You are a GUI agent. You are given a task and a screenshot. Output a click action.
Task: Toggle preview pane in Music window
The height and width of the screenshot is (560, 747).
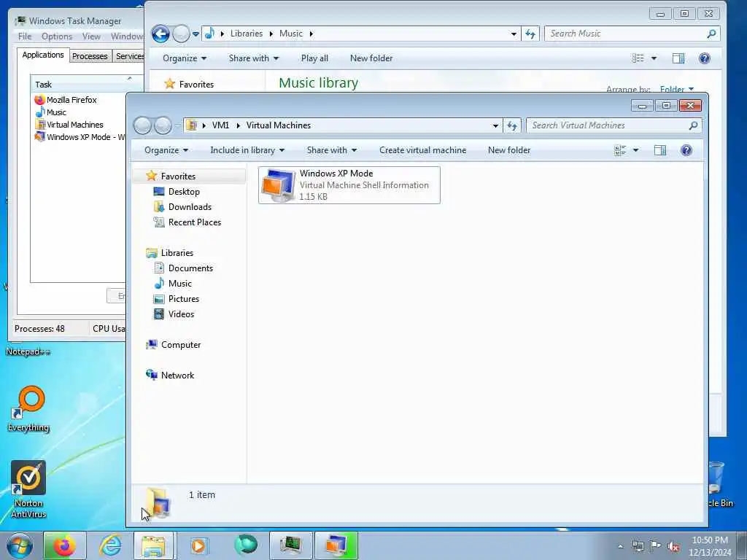click(x=678, y=58)
